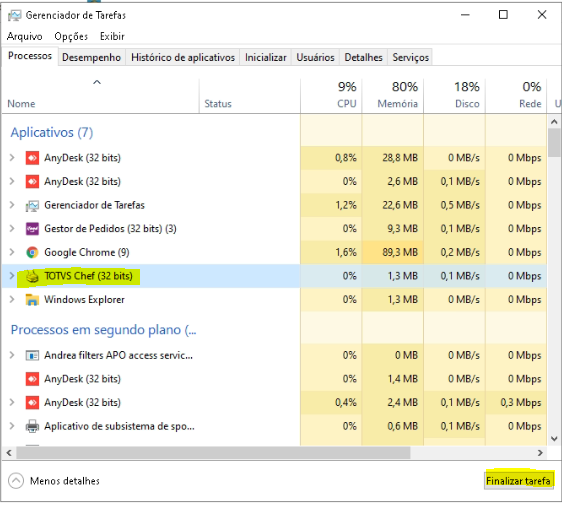Click the Finalizar tarefa button

518,481
